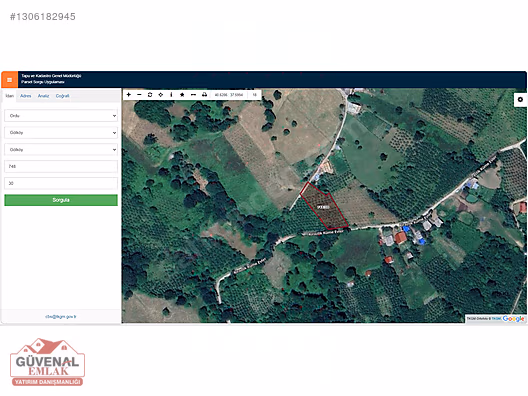This screenshot has width=528, height=396.
Task: Switch to the Adres tab
Action: [26, 96]
